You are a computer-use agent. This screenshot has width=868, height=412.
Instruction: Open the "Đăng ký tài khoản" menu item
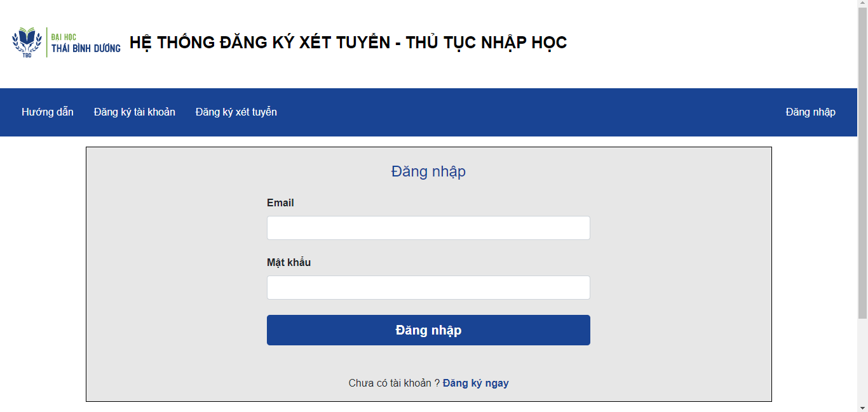[x=134, y=112]
